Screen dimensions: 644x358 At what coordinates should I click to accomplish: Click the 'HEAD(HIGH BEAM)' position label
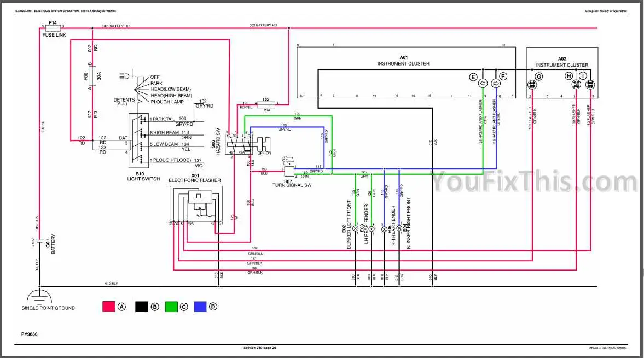coord(171,96)
